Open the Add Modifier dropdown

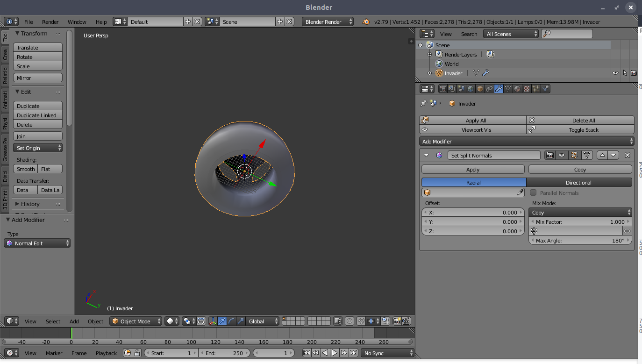coord(527,141)
